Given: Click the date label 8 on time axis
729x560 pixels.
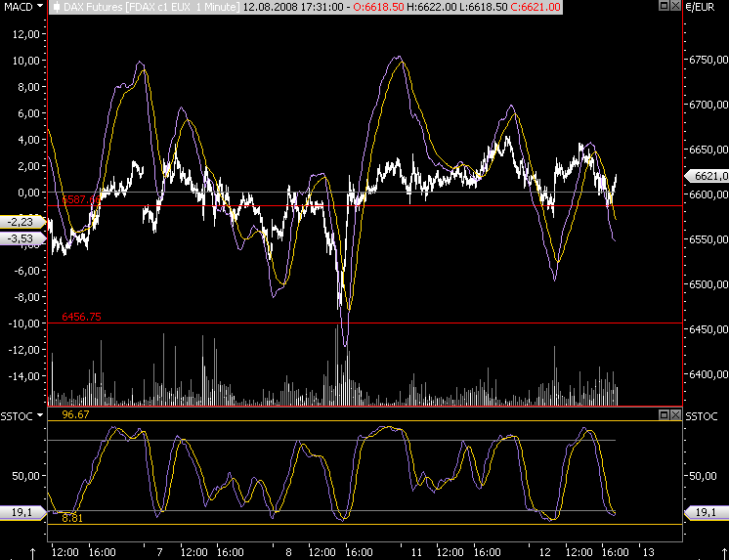Looking at the screenshot, I should [x=288, y=552].
